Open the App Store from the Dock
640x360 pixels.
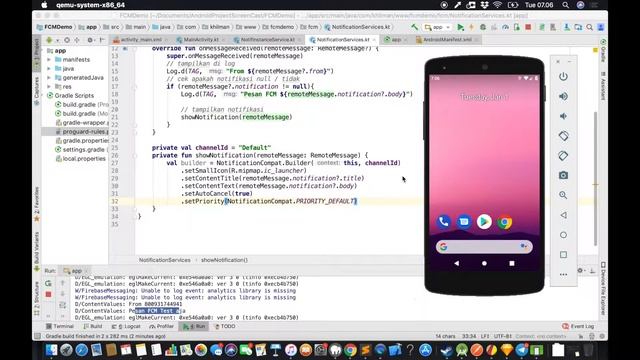[425, 350]
